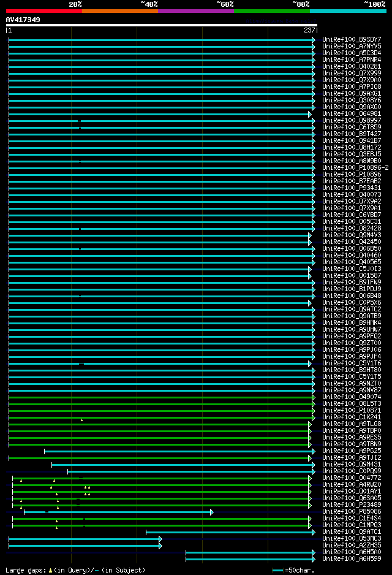Select hit UniRef100_B9HMK4

click(352, 323)
